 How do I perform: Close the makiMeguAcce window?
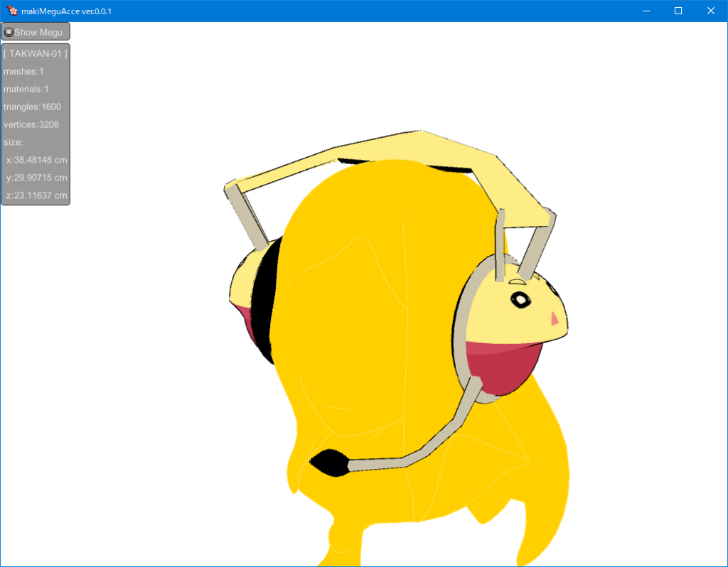pos(711,11)
